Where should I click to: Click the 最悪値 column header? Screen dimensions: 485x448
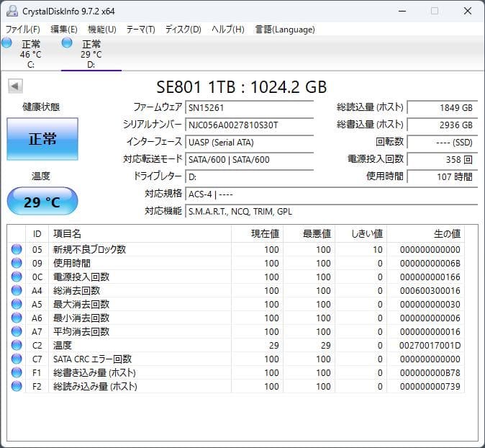309,233
